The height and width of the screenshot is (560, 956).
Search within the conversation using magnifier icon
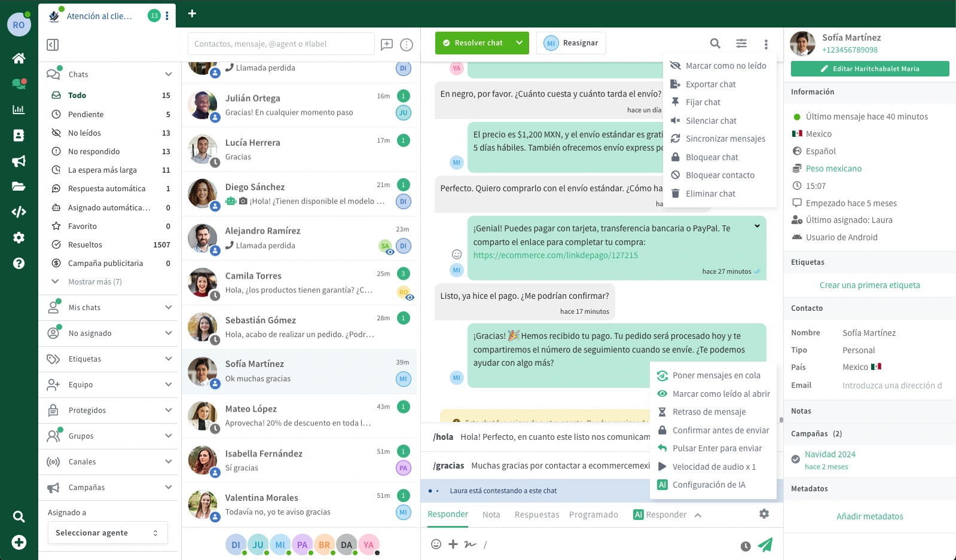pyautogui.click(x=715, y=43)
